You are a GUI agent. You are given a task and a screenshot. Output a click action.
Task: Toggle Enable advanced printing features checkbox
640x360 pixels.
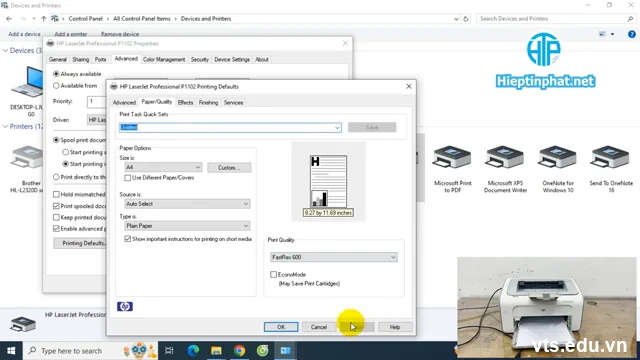point(56,229)
